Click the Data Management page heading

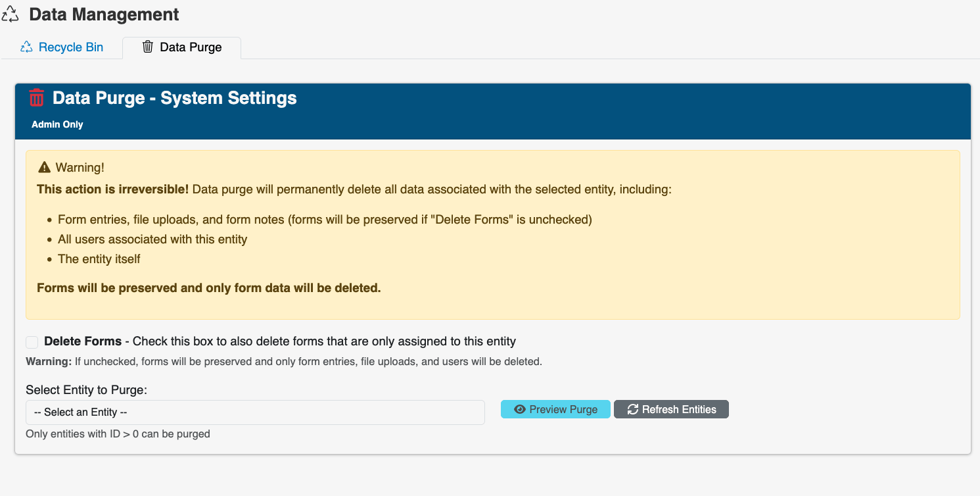coord(104,14)
